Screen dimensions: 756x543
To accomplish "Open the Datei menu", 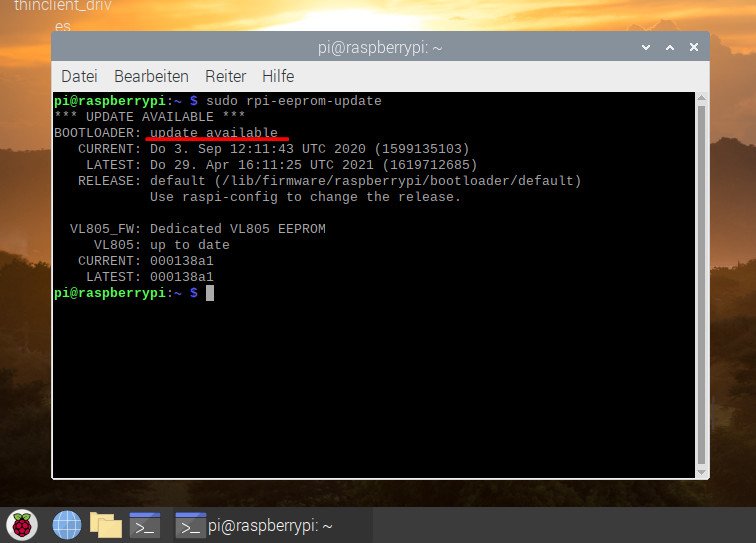I will tap(79, 76).
